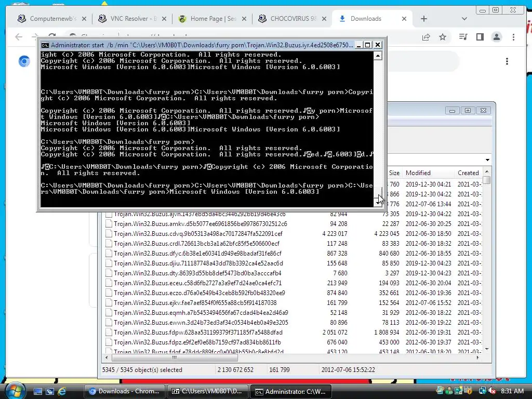532x399 pixels.
Task: Close the CHOCOVIRUS tab
Action: [324, 19]
